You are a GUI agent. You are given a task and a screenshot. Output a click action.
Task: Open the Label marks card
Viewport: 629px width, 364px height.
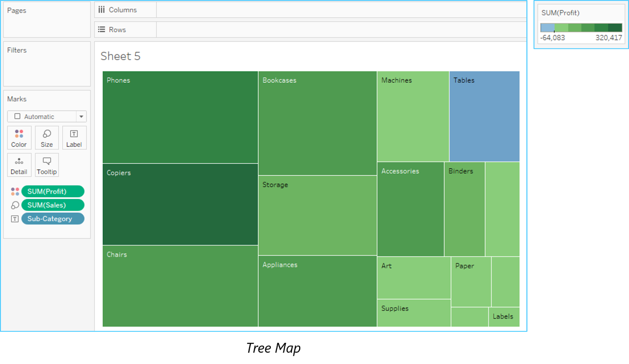coord(74,137)
